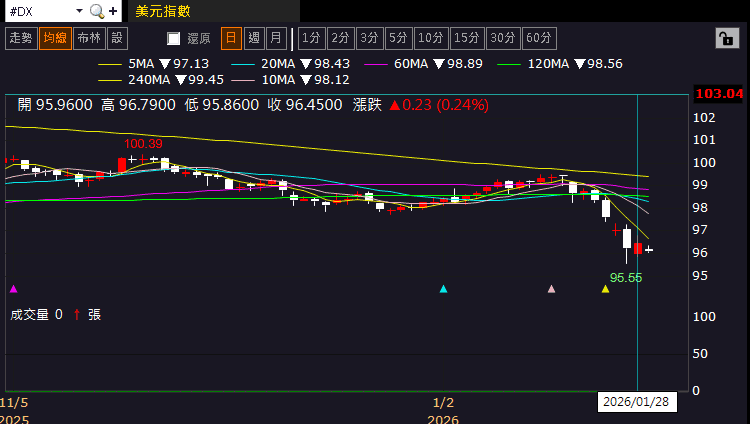The width and height of the screenshot is (750, 424).
Task: Click the 2026/01/28 date label
Action: tap(637, 401)
